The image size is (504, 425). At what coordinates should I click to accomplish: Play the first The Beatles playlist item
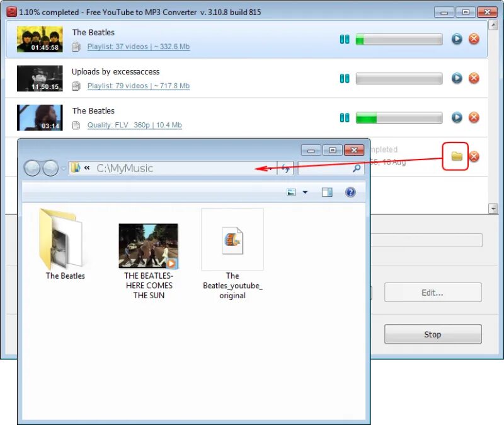click(457, 39)
